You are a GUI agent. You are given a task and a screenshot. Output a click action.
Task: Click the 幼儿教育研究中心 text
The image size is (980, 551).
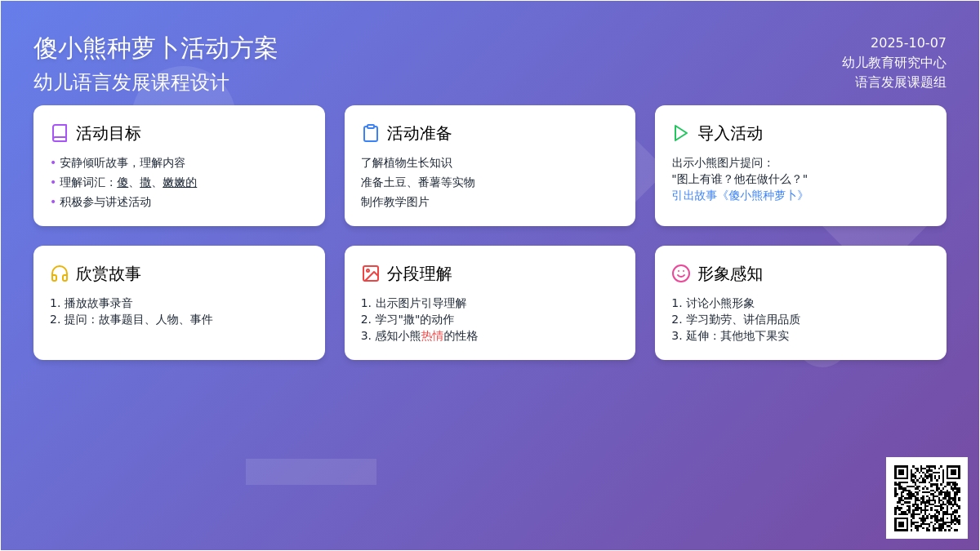tap(893, 63)
